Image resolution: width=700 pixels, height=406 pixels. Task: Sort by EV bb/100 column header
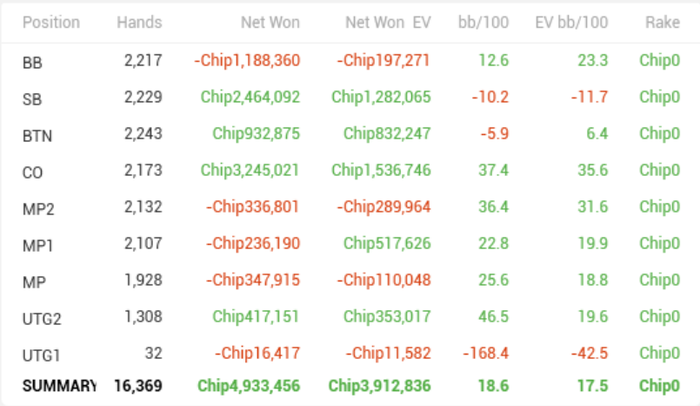[572, 22]
